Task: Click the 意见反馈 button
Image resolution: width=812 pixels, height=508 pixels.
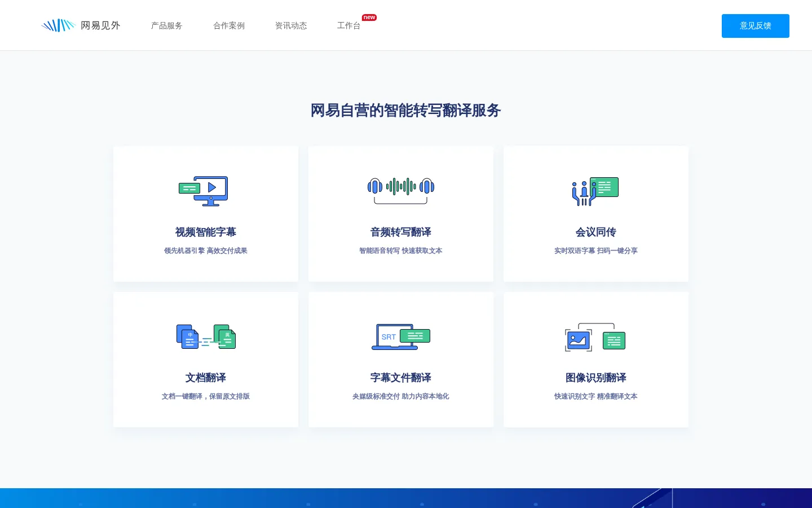Action: [756, 26]
